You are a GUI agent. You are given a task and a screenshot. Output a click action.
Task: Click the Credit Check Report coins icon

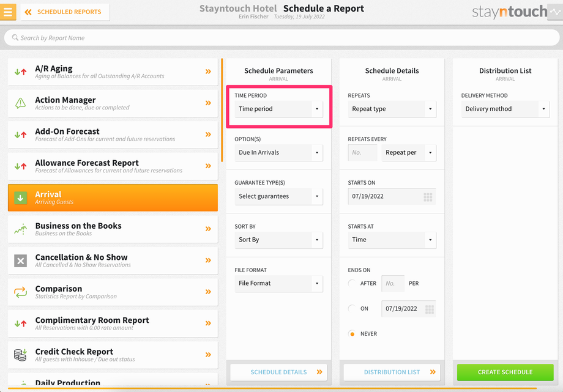point(20,355)
